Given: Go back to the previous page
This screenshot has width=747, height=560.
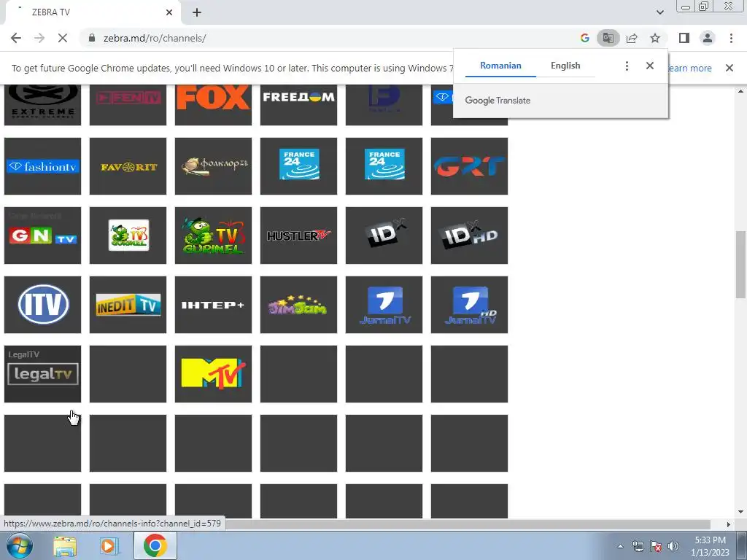Looking at the screenshot, I should coord(16,38).
